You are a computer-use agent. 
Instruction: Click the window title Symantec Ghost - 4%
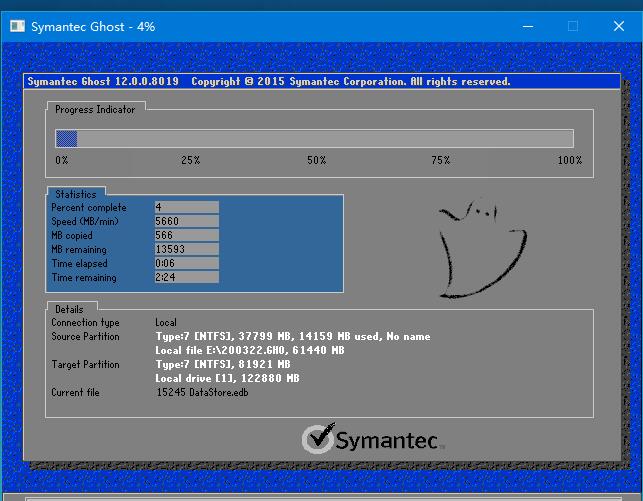tap(93, 27)
